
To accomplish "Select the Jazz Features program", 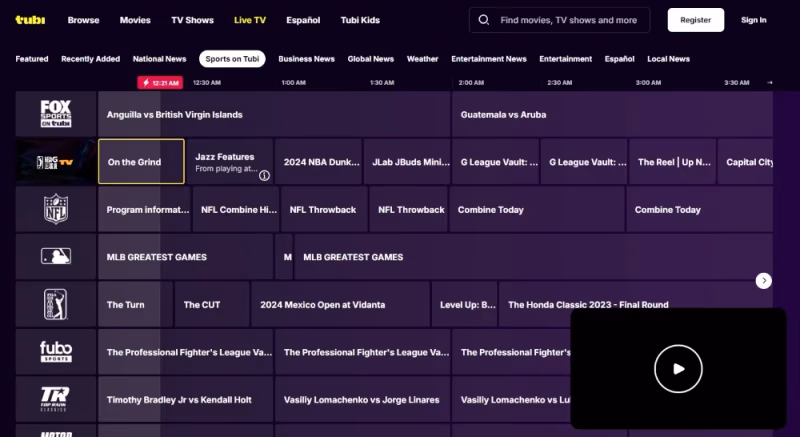I will [x=230, y=162].
